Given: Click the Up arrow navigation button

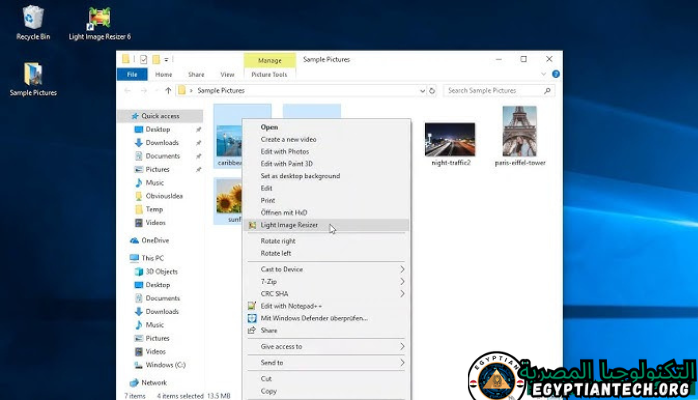Looking at the screenshot, I should 168,90.
